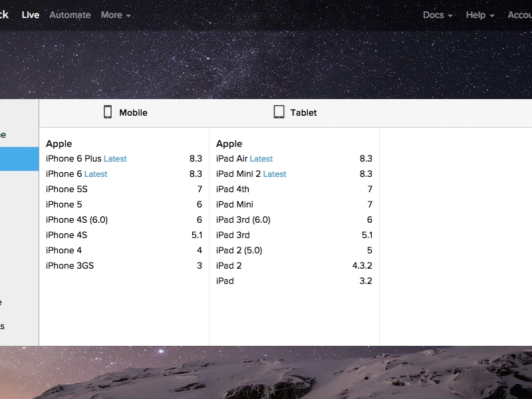
Task: Pick iPad 3rd (6.0) tablet
Action: [x=243, y=220]
